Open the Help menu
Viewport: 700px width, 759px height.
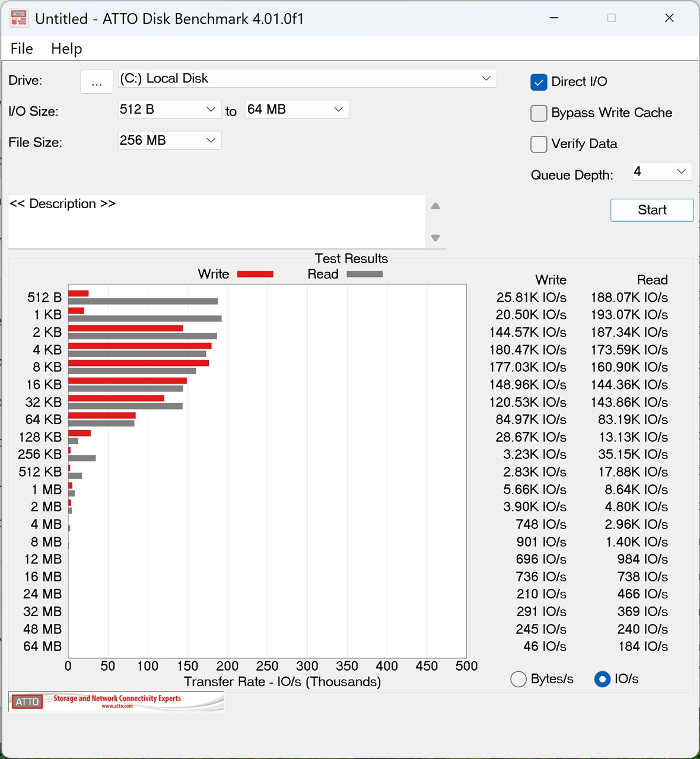tap(66, 49)
